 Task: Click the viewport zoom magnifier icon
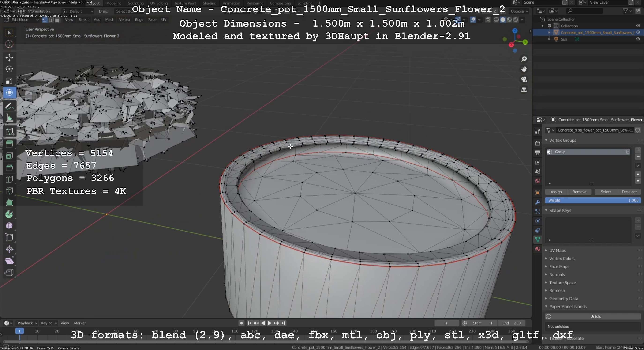(x=524, y=59)
